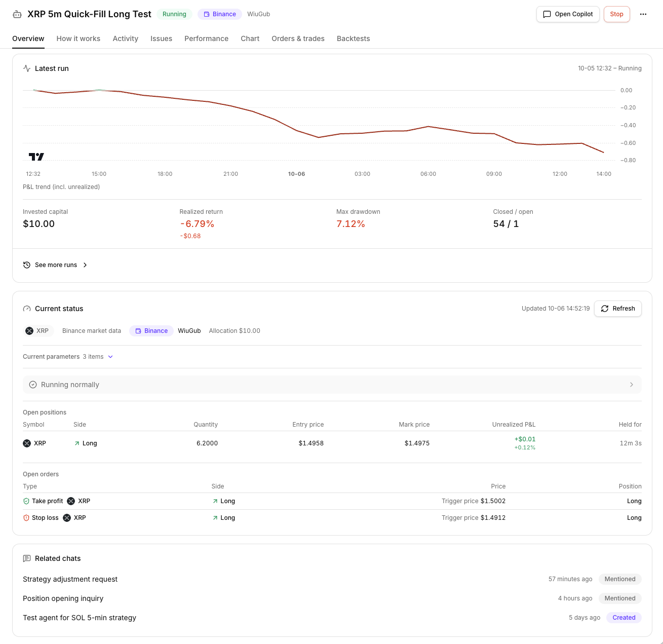Open Test agent for SOL 5-min strategy chat
663x644 pixels.
pyautogui.click(x=80, y=618)
